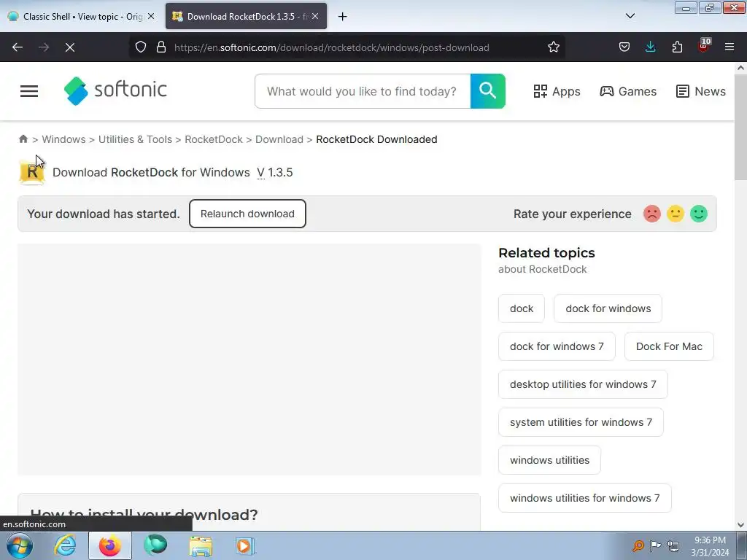Switch to Classic Shell View topic tab

tap(82, 16)
